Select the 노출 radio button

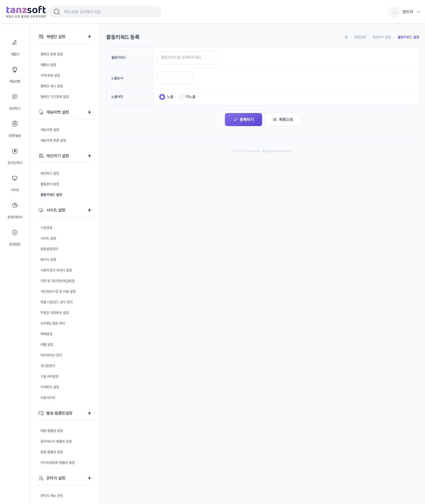(162, 97)
